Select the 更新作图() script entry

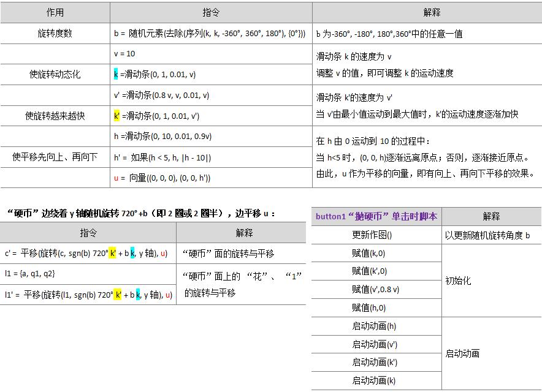click(375, 234)
